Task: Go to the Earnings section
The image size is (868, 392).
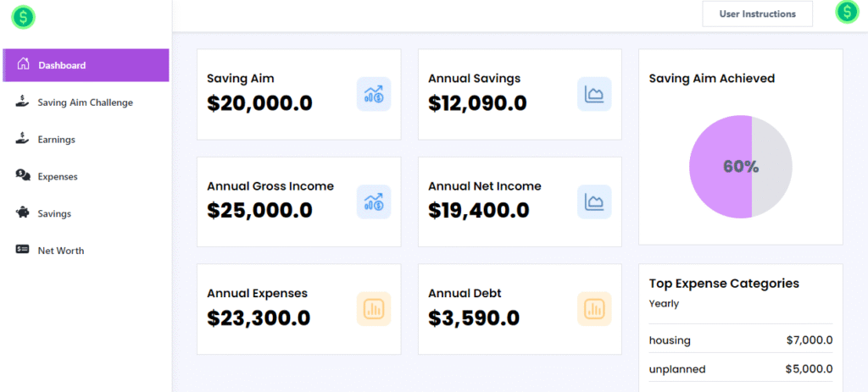Action: click(x=56, y=140)
